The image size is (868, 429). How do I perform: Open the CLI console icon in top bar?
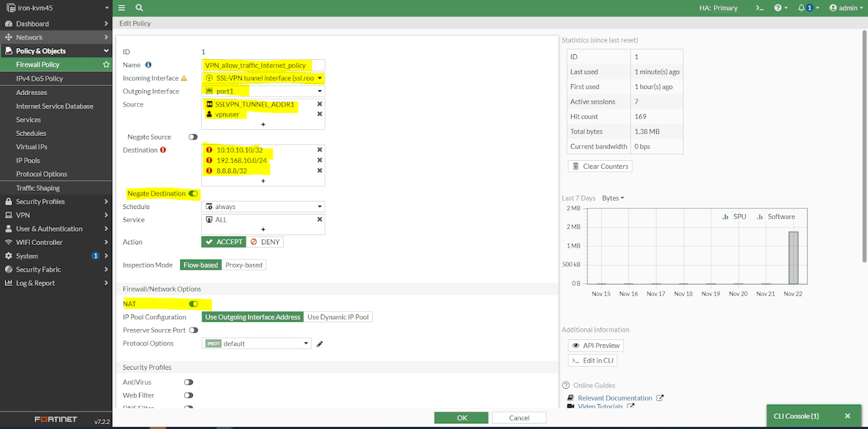(760, 8)
